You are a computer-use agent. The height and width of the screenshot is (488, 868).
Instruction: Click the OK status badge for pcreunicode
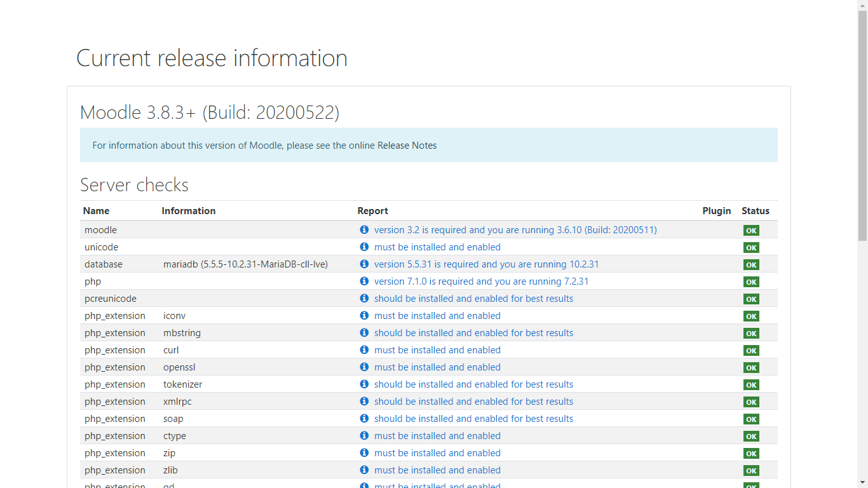(751, 299)
